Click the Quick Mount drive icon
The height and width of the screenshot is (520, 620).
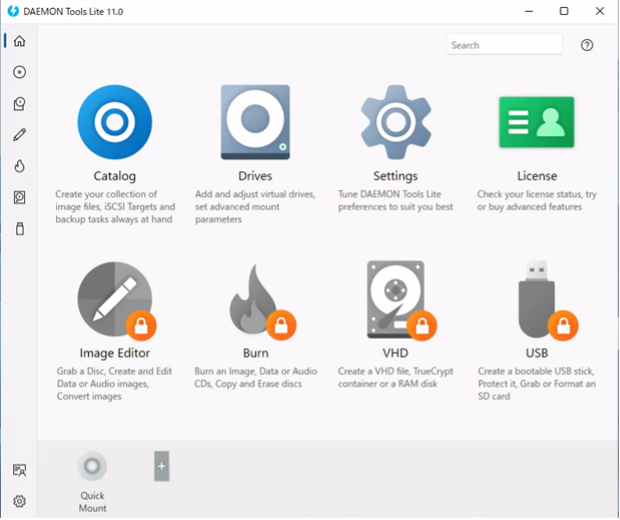[x=92, y=466]
